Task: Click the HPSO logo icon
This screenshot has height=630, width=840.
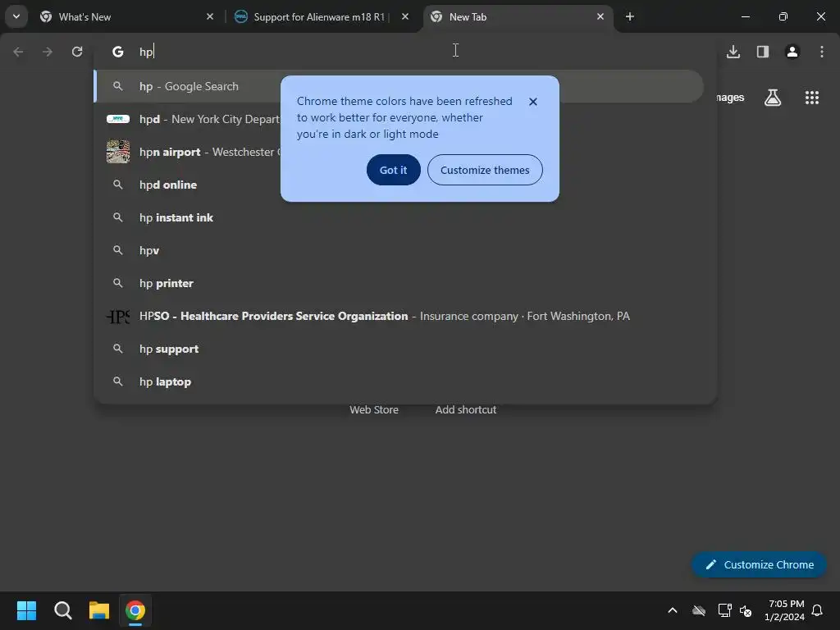Action: tap(118, 317)
